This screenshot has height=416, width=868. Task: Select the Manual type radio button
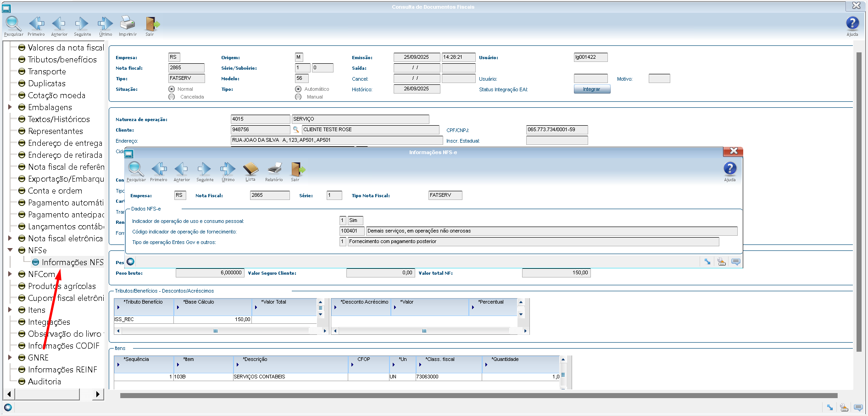298,97
